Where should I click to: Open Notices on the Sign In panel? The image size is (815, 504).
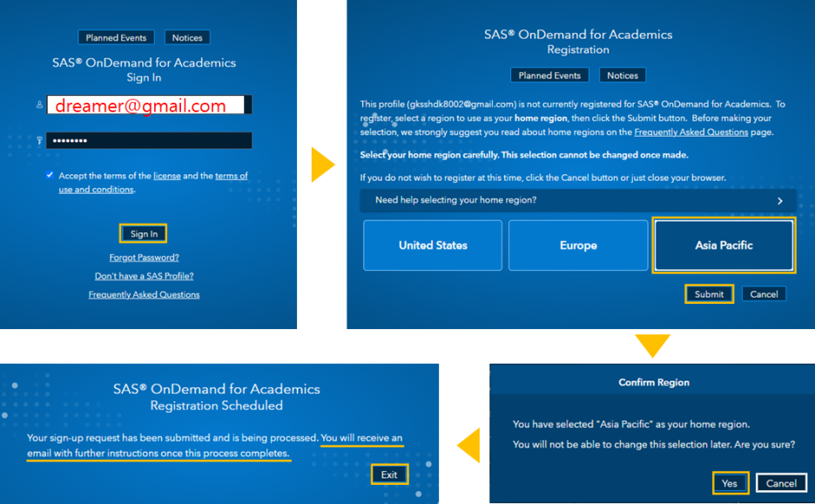tap(187, 37)
